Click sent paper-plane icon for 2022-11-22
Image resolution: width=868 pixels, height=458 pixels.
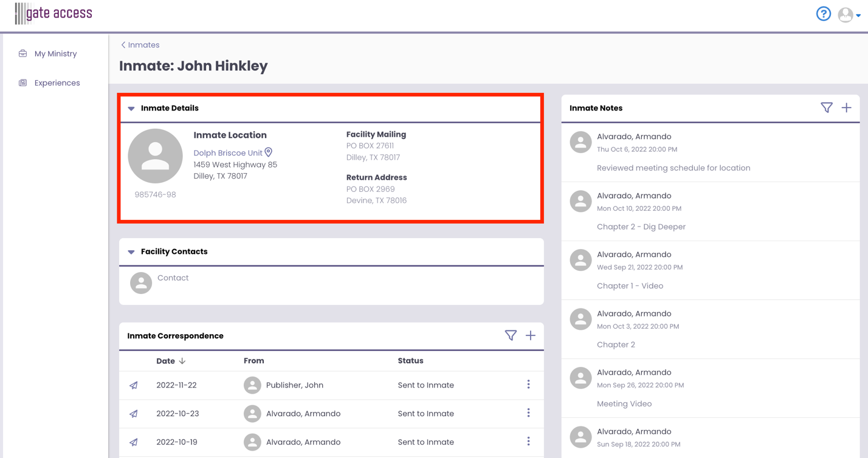pyautogui.click(x=134, y=385)
